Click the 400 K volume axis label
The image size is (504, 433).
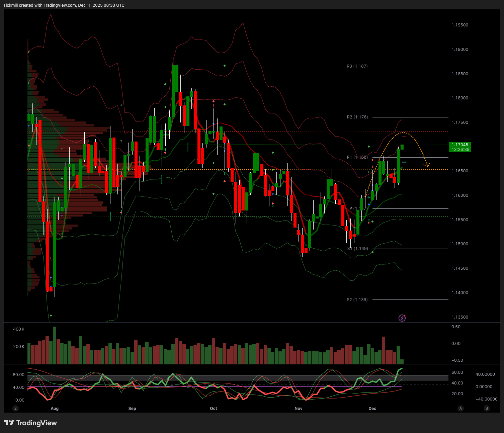click(19, 329)
